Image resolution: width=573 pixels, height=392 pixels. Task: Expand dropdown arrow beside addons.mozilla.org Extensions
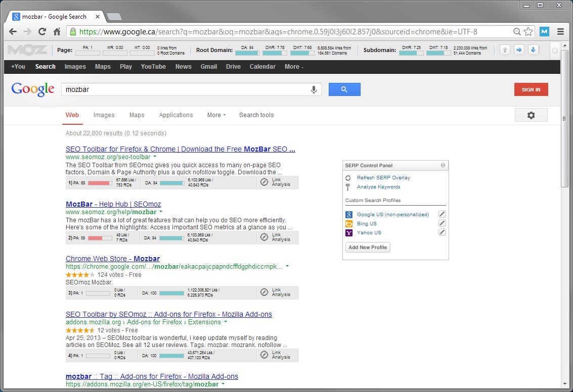226,322
